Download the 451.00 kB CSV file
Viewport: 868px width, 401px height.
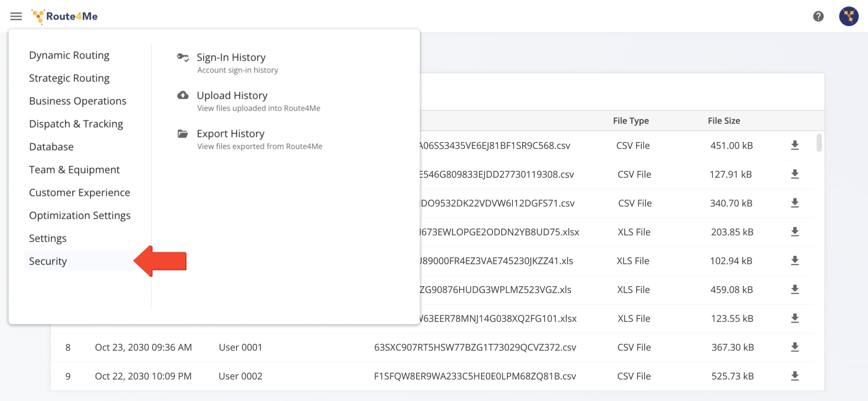click(x=795, y=145)
